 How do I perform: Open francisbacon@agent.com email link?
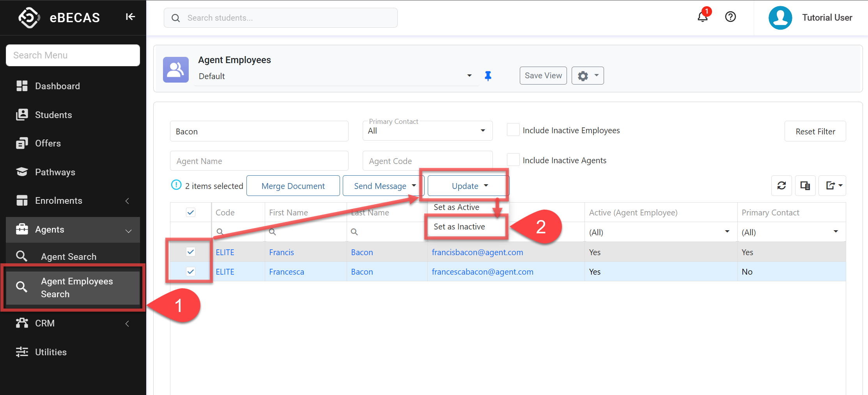pos(477,252)
